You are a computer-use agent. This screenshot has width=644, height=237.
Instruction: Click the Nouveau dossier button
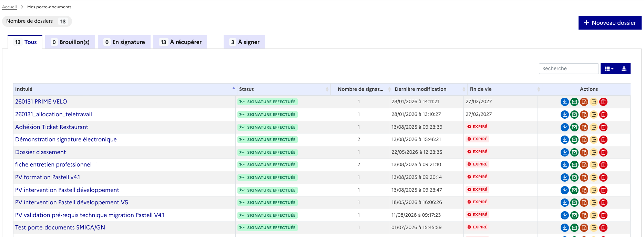tap(610, 23)
